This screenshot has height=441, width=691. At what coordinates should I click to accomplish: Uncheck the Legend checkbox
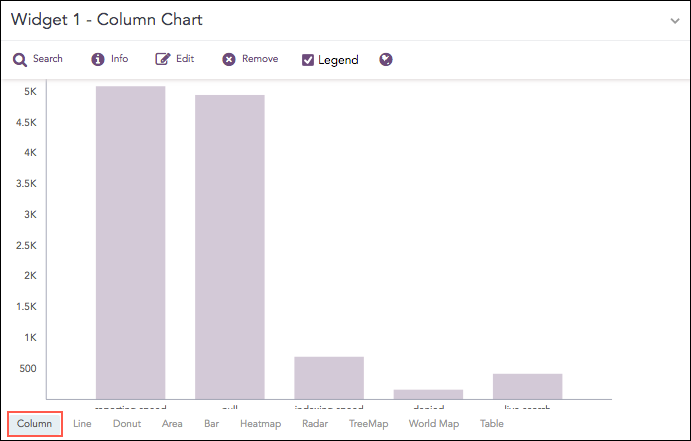pos(309,60)
